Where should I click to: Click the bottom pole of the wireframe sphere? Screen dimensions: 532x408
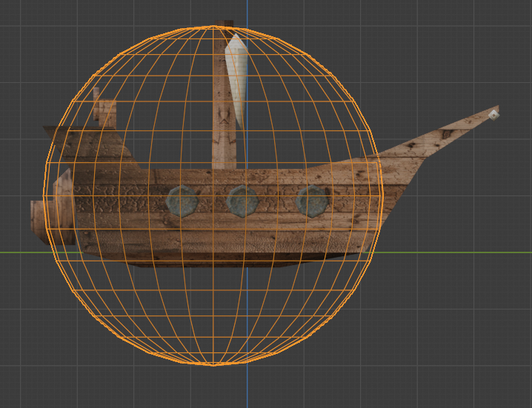[213, 364]
